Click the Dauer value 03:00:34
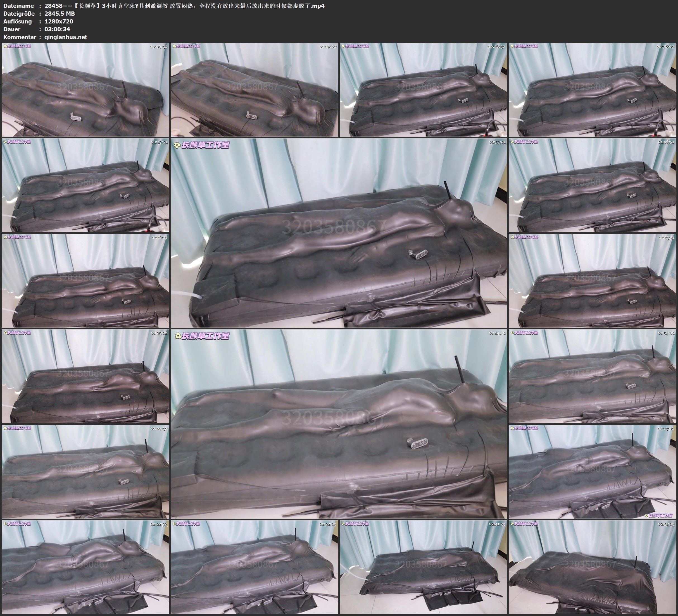Screen dimensions: 678x616 pyautogui.click(x=57, y=29)
